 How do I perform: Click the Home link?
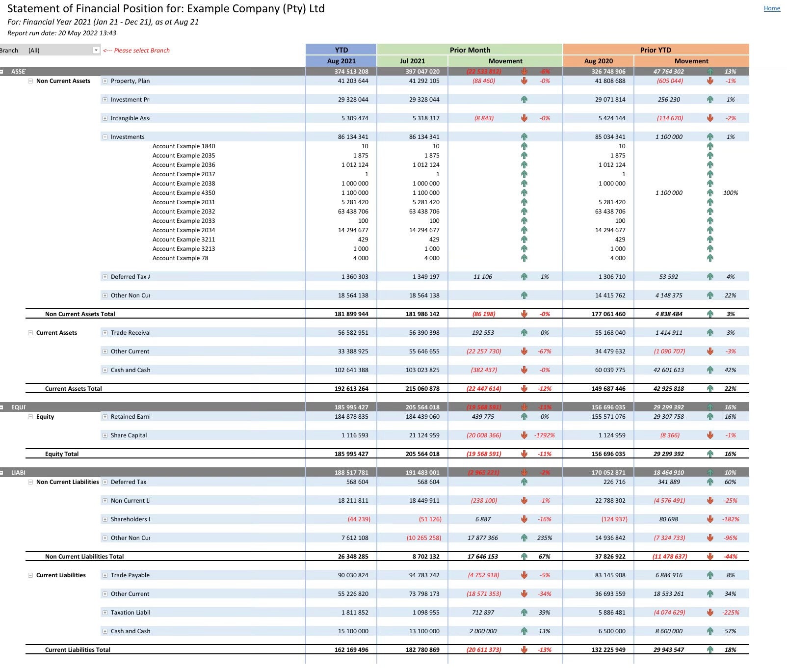(772, 8)
